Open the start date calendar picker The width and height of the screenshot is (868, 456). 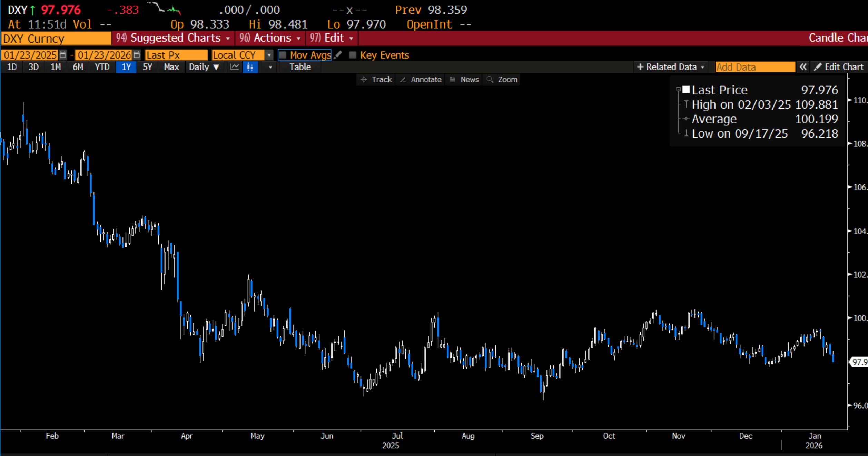(62, 55)
